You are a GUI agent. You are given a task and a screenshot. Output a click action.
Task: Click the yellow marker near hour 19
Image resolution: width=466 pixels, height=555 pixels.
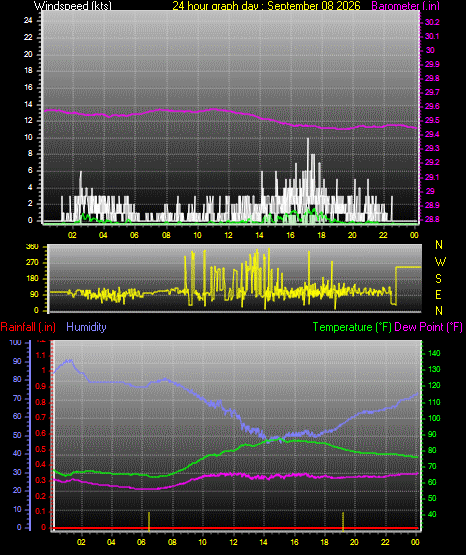click(x=343, y=521)
